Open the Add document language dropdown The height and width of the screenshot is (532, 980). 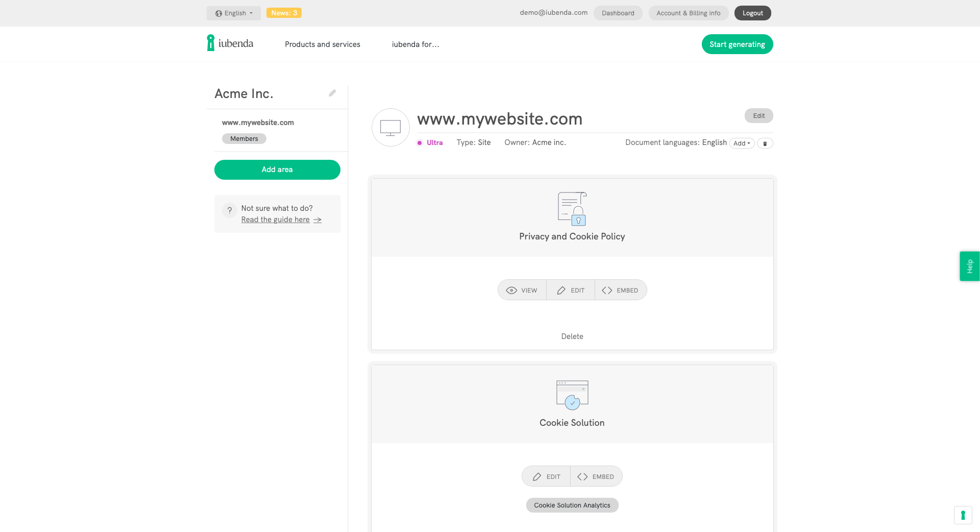[x=742, y=143]
